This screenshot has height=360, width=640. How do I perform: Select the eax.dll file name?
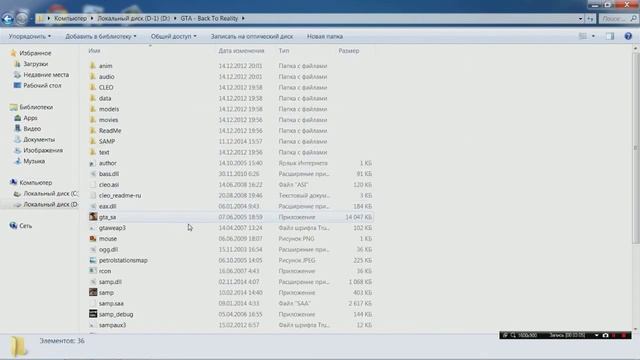107,206
